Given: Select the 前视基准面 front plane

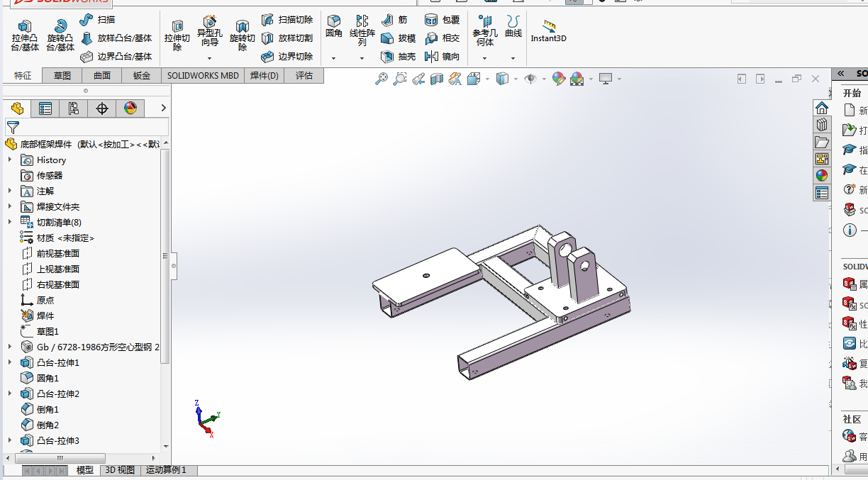Looking at the screenshot, I should tap(50, 254).
